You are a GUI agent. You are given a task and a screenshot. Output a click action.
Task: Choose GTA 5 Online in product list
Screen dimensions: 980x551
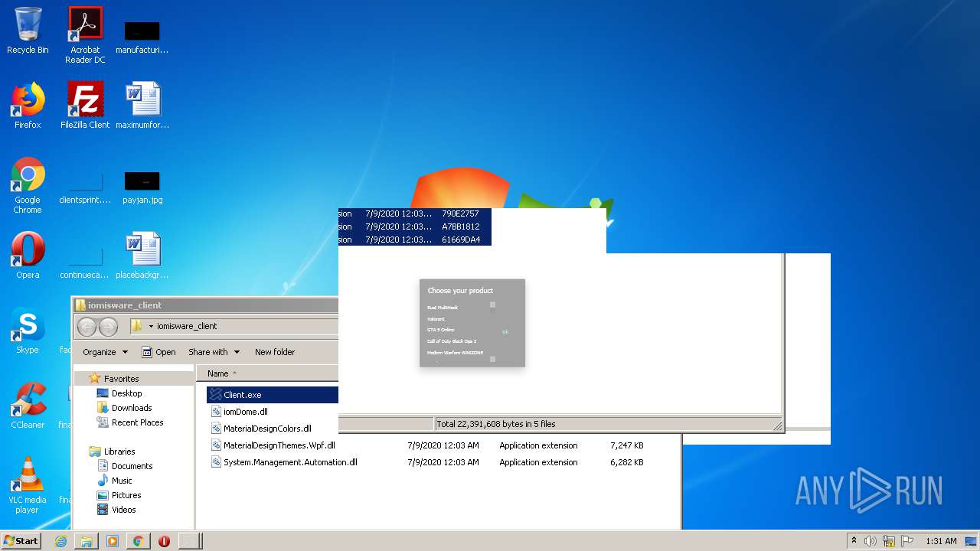click(x=441, y=330)
